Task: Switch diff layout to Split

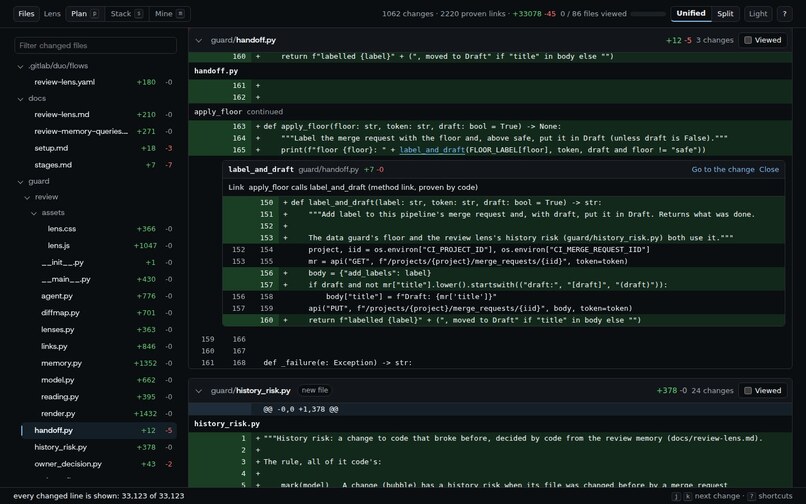Action: tap(725, 14)
